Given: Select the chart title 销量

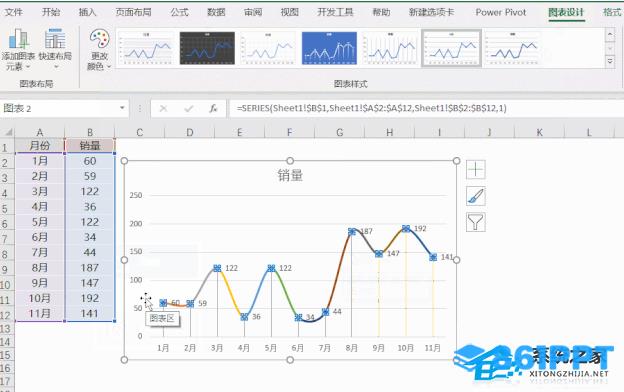Looking at the screenshot, I should [290, 175].
